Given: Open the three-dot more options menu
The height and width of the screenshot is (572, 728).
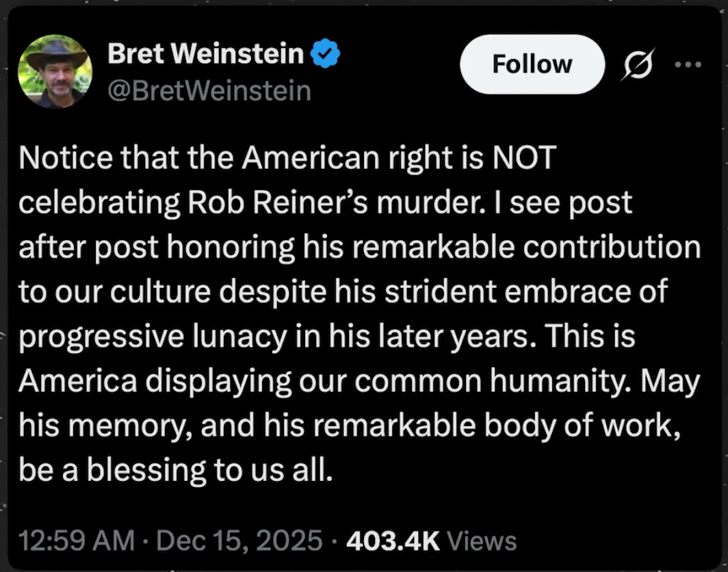Looking at the screenshot, I should coord(688,64).
